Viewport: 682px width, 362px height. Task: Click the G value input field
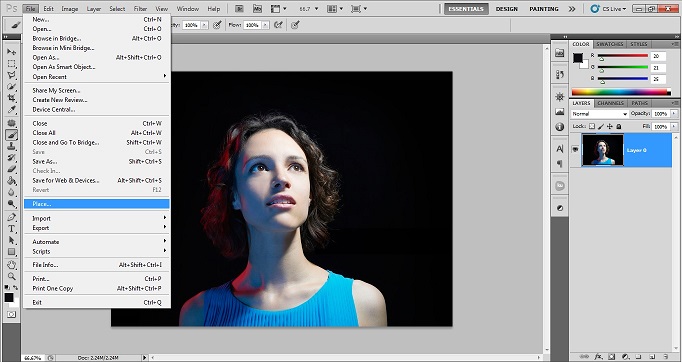click(658, 67)
